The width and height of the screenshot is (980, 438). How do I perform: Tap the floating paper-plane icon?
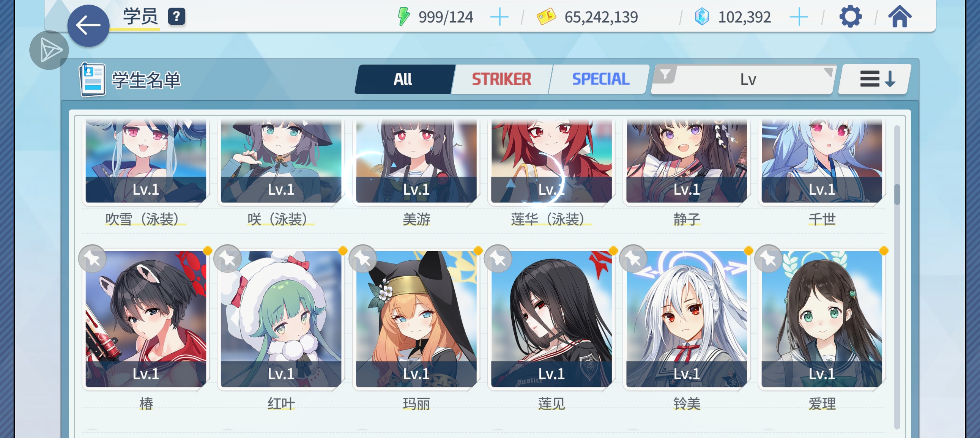coord(49,50)
